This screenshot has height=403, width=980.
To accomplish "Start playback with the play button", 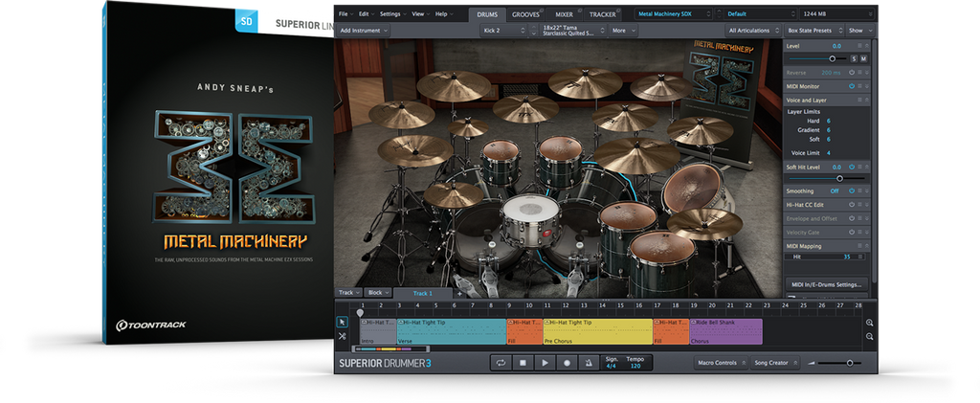I will click(545, 363).
